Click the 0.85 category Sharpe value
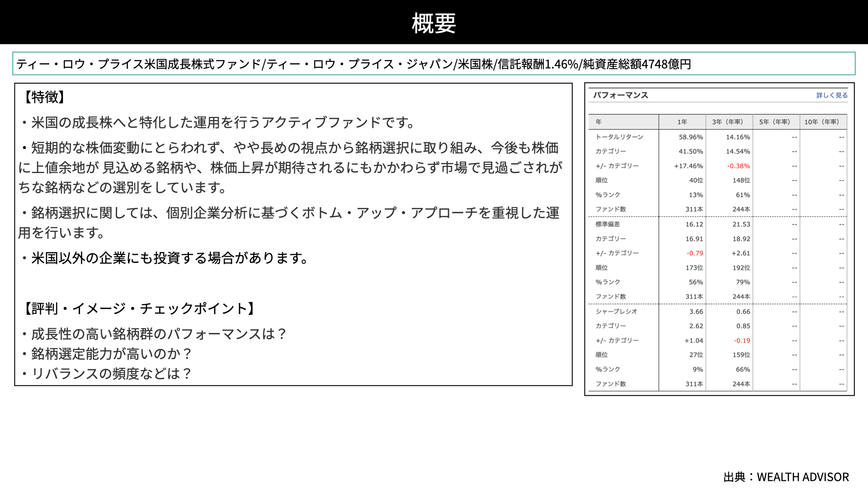Screen dimensions: 868x488 click(x=743, y=326)
